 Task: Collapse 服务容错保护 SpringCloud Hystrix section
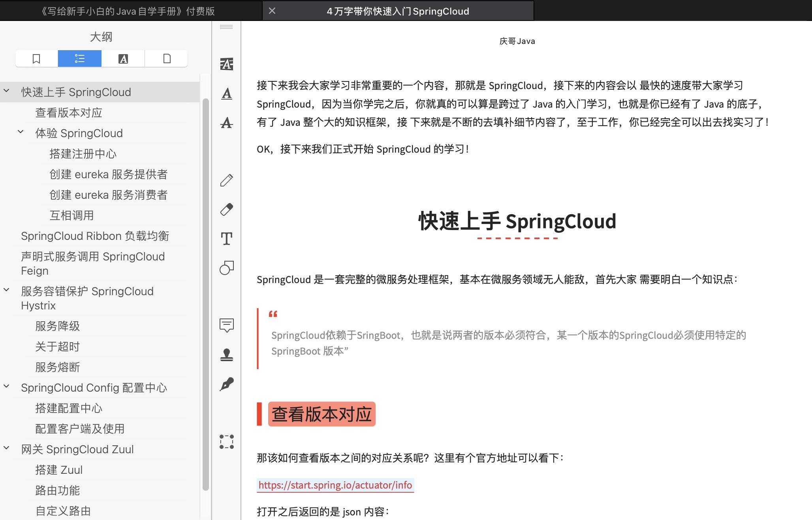click(7, 290)
